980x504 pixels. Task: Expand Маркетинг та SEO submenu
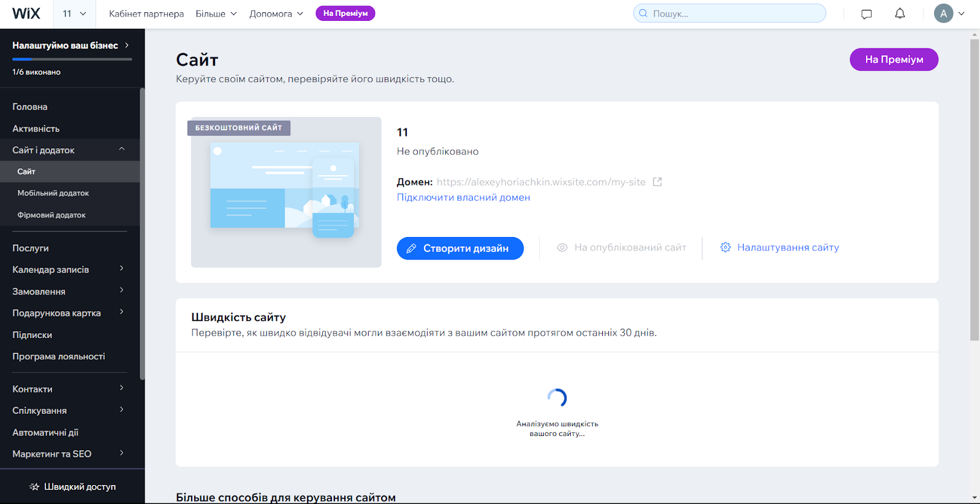[x=122, y=453]
